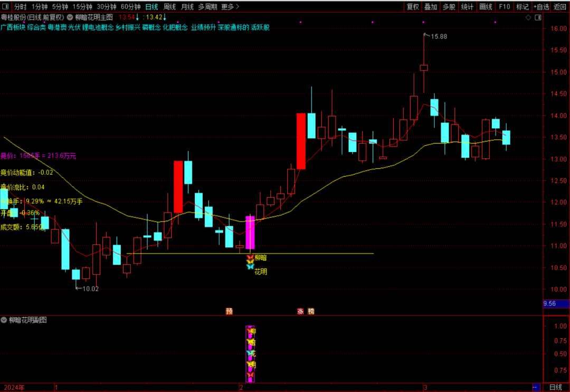
Task: Switch to 分时 view
Action: [21, 7]
